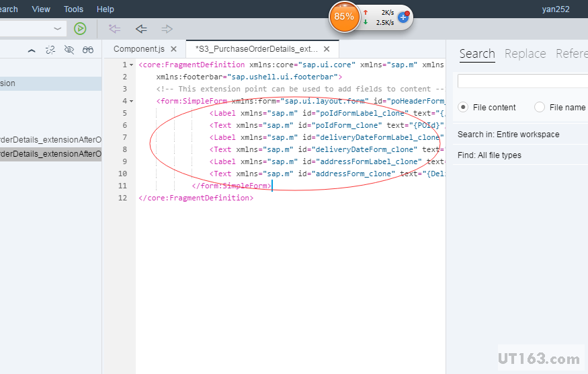Click the search text input field

(x=522, y=81)
